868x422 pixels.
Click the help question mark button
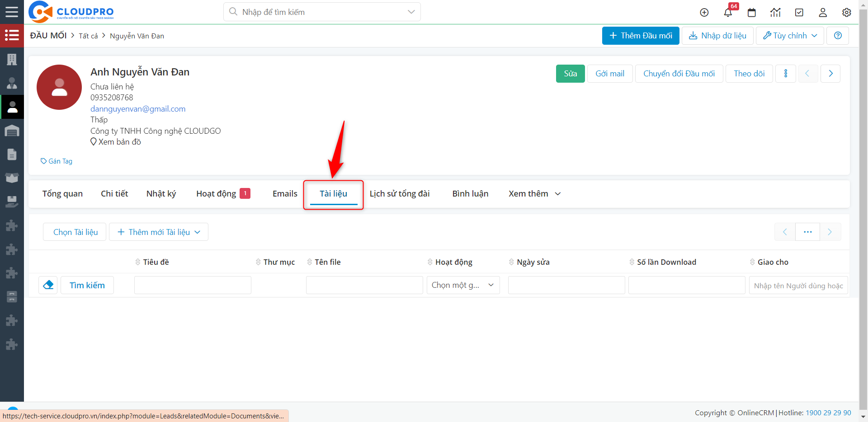point(838,36)
